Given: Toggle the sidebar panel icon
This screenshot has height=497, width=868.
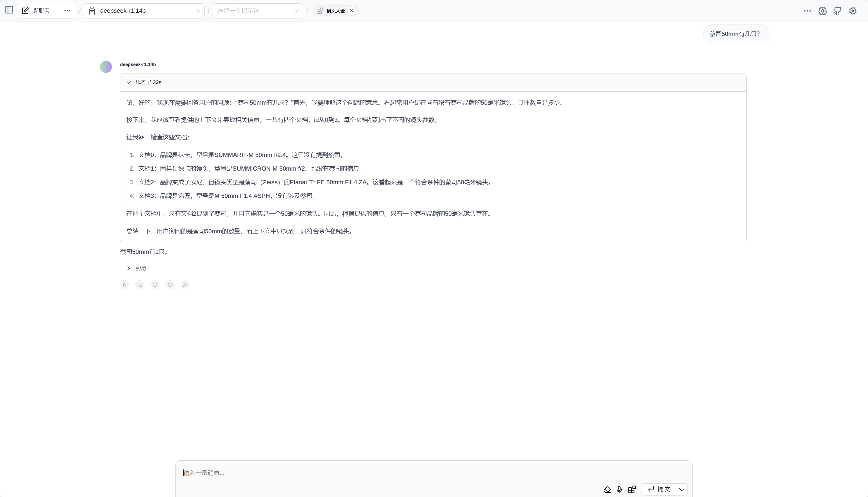Looking at the screenshot, I should pos(9,10).
